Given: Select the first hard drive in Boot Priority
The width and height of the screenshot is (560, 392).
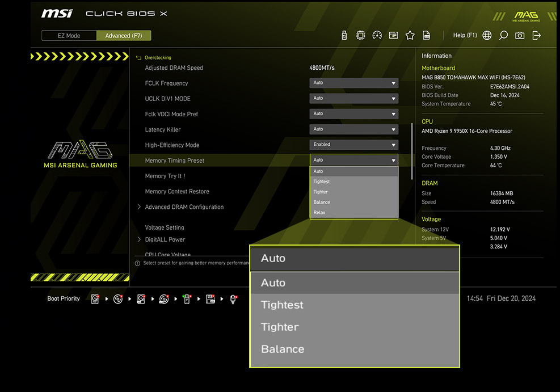Looking at the screenshot, I should tap(95, 298).
